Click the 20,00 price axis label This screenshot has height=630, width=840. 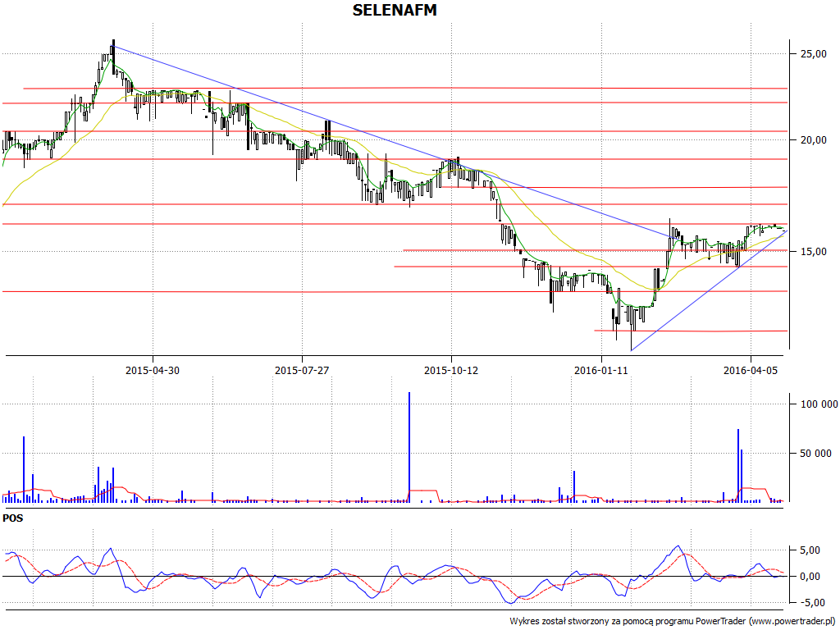813,139
